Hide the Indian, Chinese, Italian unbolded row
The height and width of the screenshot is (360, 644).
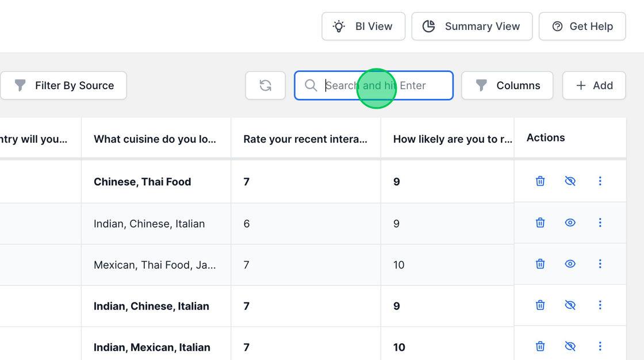pos(570,223)
